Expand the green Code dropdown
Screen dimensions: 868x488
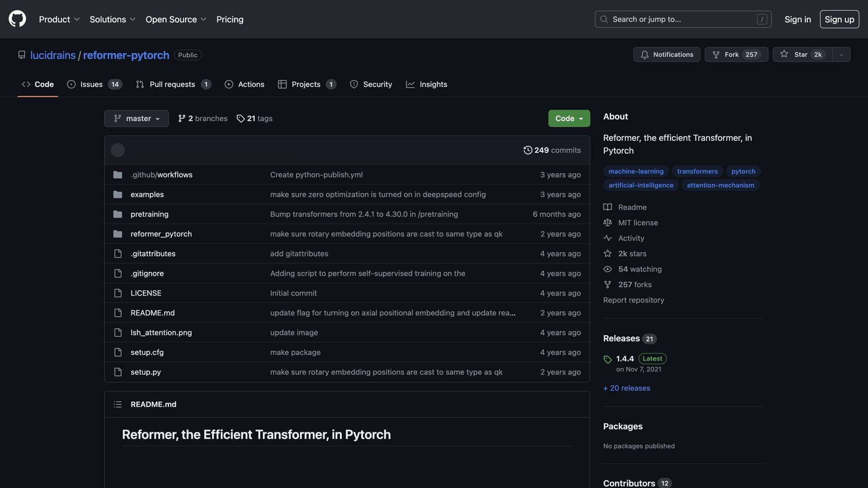pos(569,118)
